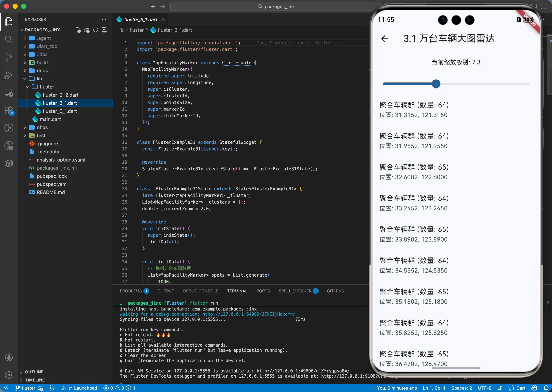Switch to PROBLEMS panel tab
552x392 pixels.
tap(131, 291)
